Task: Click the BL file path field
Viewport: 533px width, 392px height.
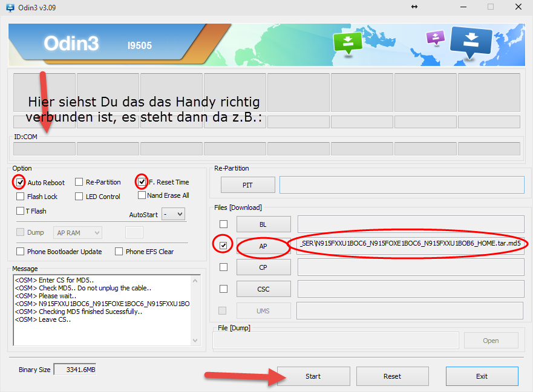Action: (411, 224)
